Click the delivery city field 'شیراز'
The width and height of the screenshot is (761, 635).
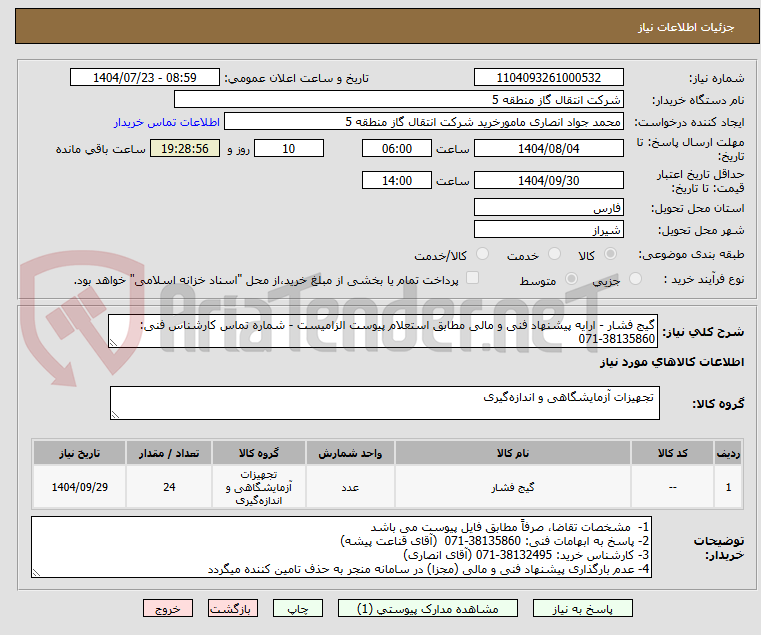[x=548, y=230]
